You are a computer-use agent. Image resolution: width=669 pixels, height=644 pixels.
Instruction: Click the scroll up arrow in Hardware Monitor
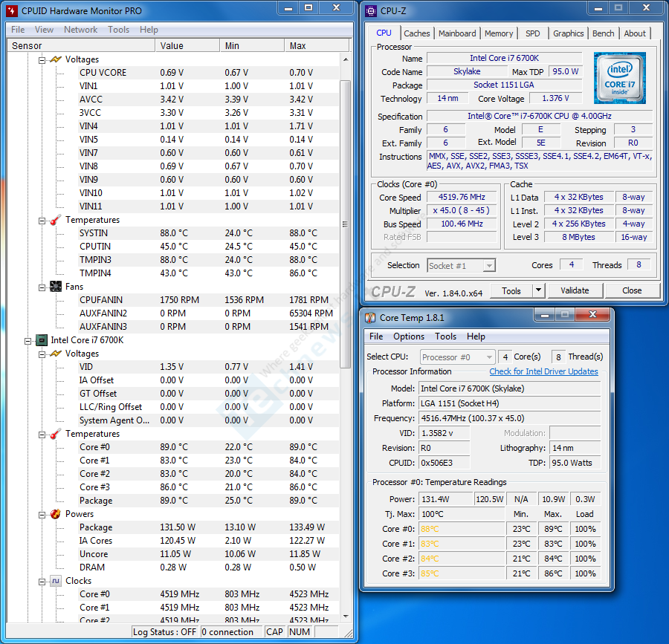[x=345, y=59]
